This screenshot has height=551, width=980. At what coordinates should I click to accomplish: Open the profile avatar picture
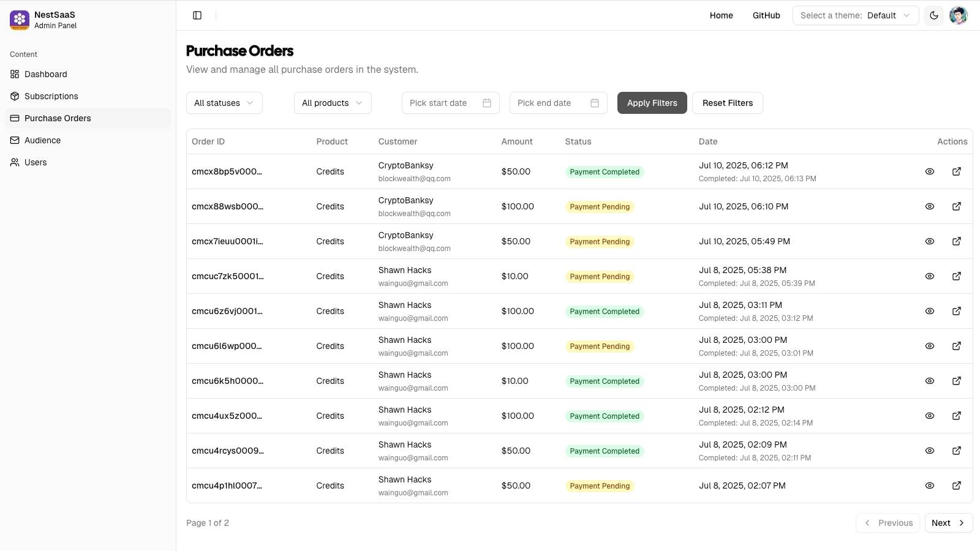pyautogui.click(x=958, y=15)
